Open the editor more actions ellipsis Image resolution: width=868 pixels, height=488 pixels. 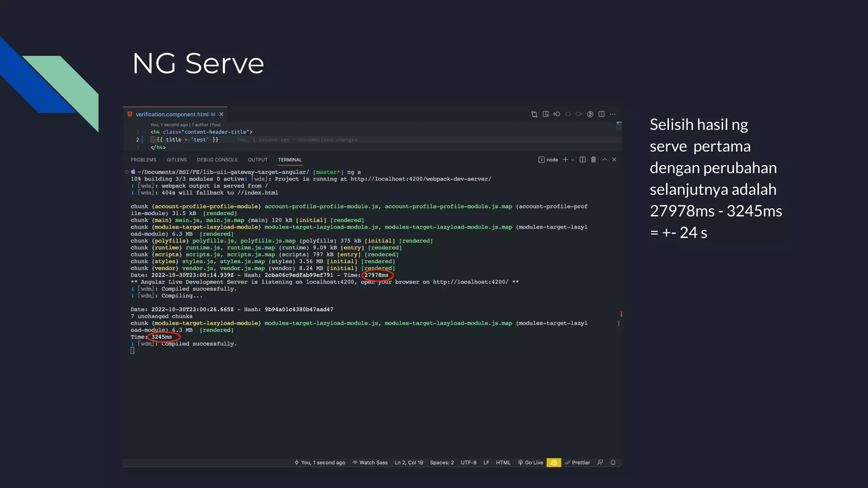click(612, 114)
